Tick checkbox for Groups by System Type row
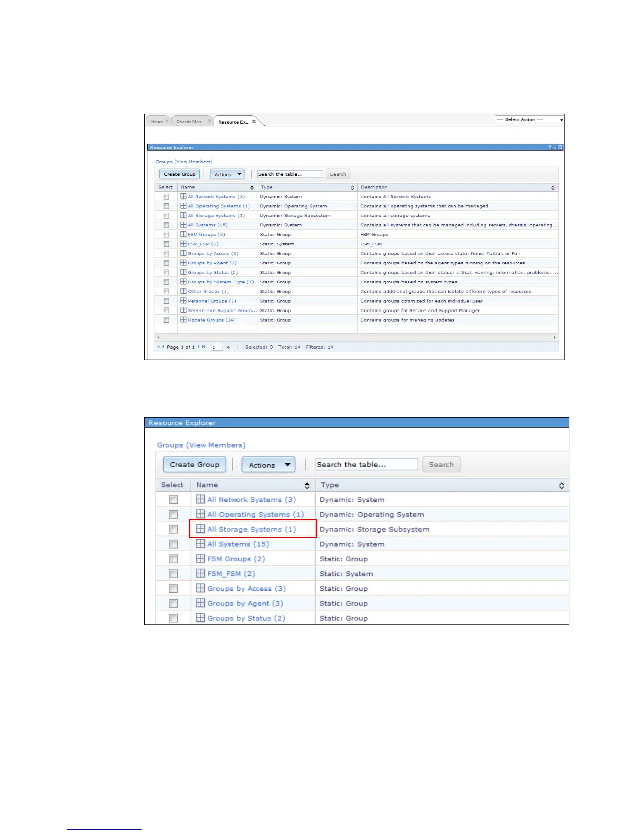This screenshot has height=834, width=644. [x=166, y=282]
